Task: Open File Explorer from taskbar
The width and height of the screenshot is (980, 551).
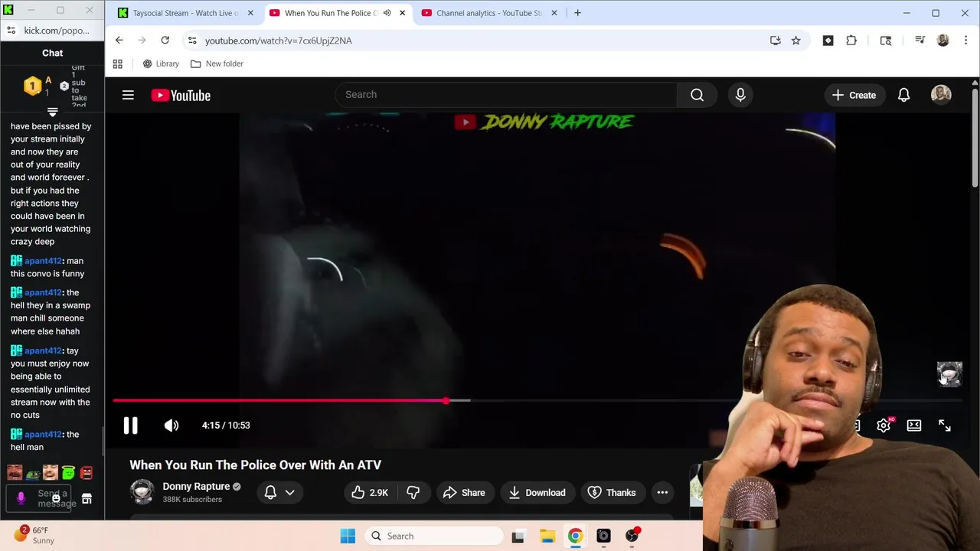Action: point(547,536)
